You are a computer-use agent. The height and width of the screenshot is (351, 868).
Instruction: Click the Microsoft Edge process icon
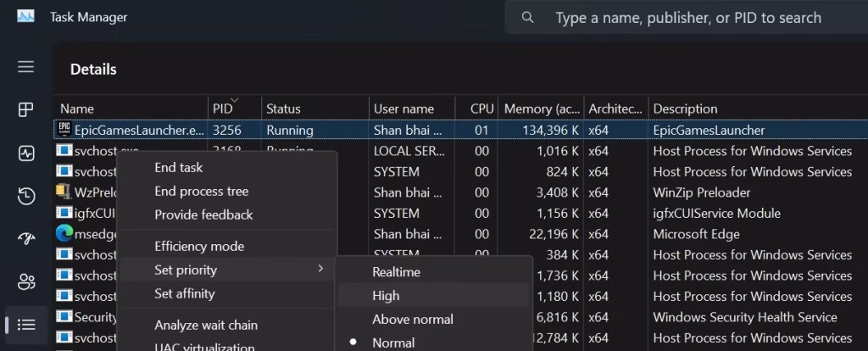click(x=64, y=234)
